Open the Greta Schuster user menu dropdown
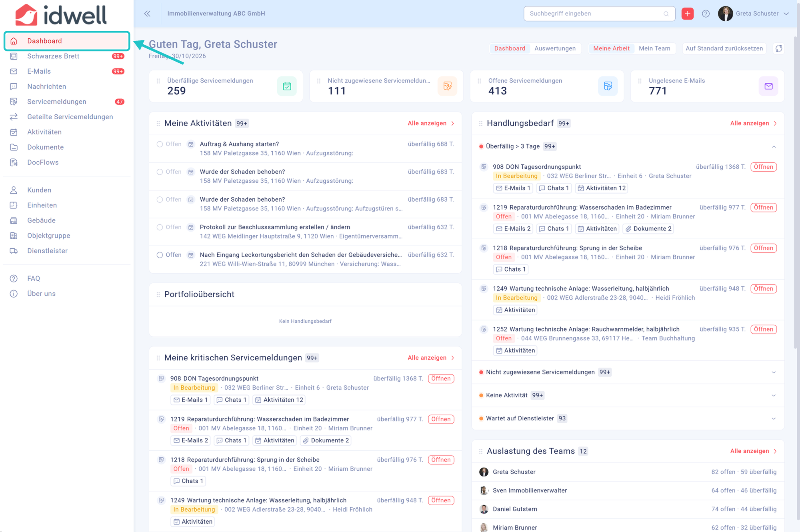800x532 pixels. click(x=754, y=14)
